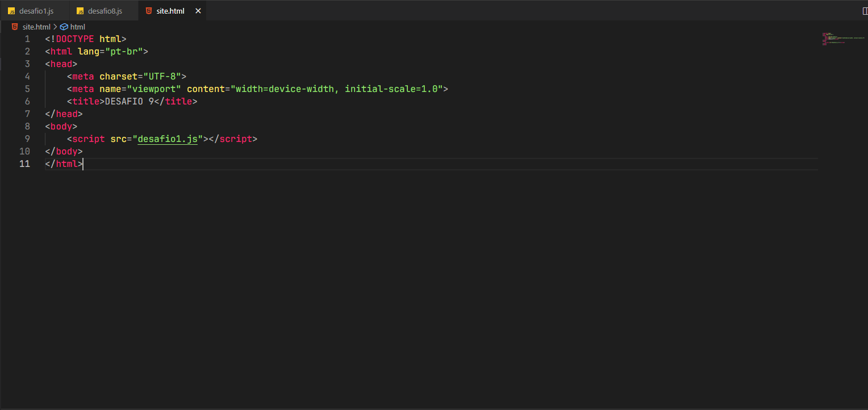Select the site.html tab label

[170, 11]
